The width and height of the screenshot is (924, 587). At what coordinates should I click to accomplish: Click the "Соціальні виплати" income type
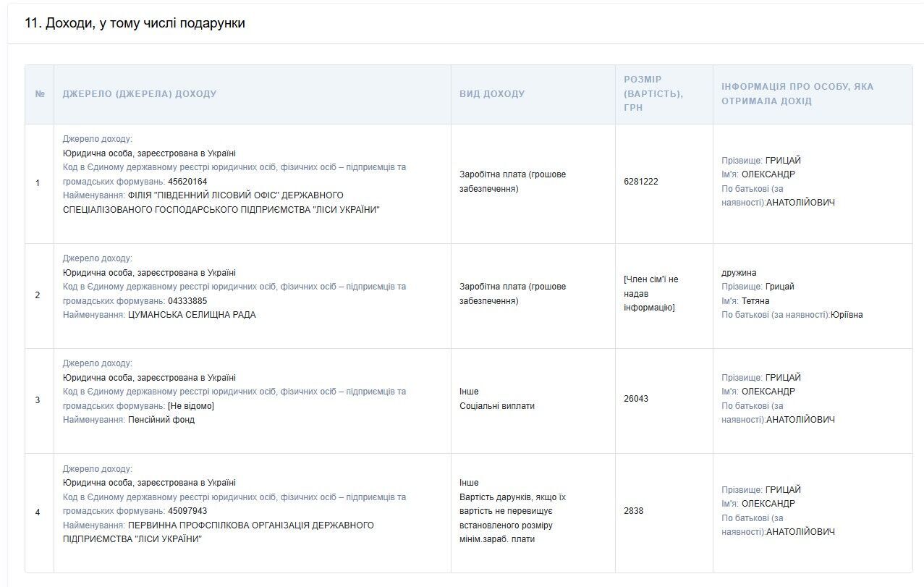click(x=497, y=406)
